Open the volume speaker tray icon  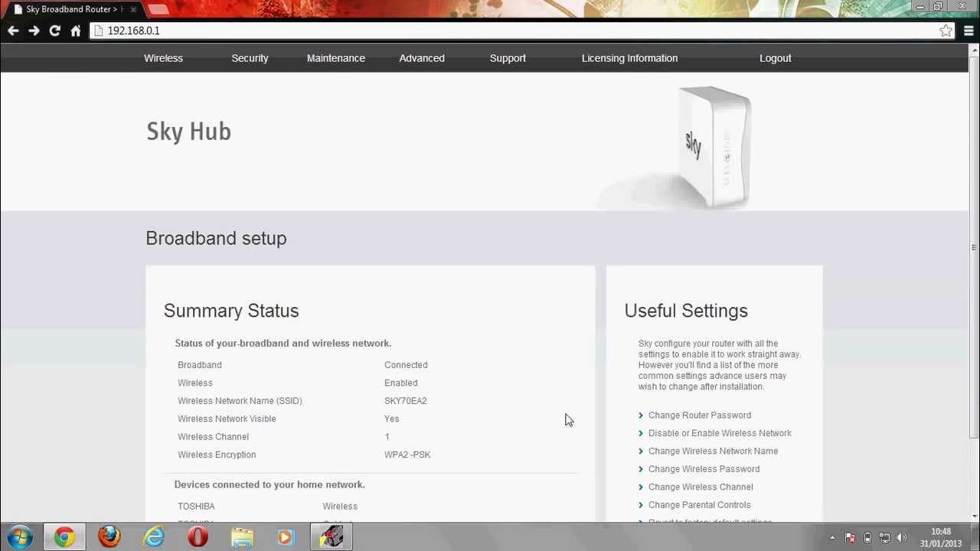click(901, 538)
